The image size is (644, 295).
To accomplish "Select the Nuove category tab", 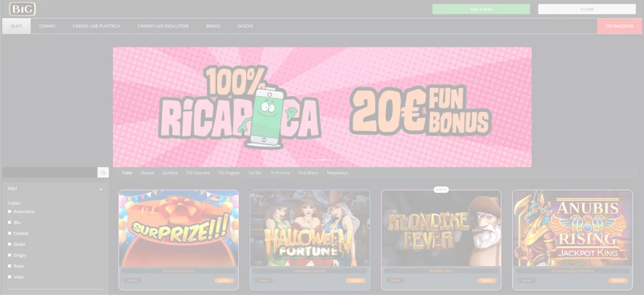I will [x=147, y=173].
